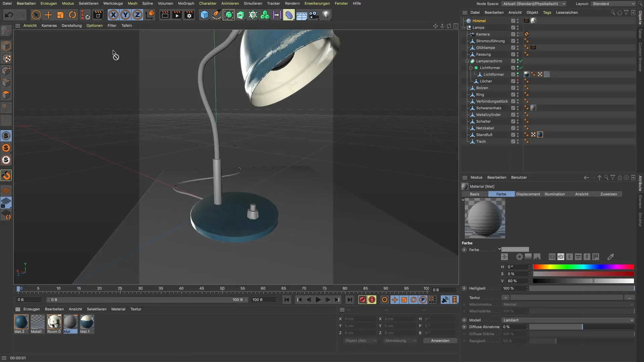The width and height of the screenshot is (644, 362).
Task: Toggle Farbe animation radio circle
Action: [464, 250]
